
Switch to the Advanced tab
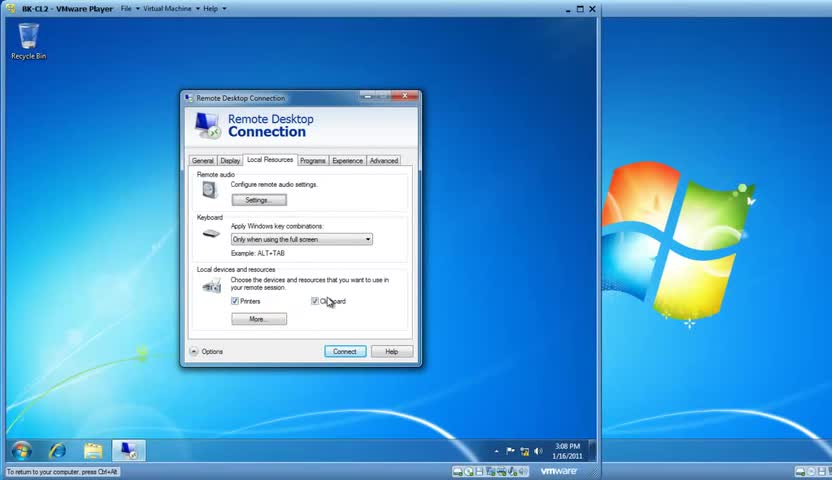click(x=384, y=161)
